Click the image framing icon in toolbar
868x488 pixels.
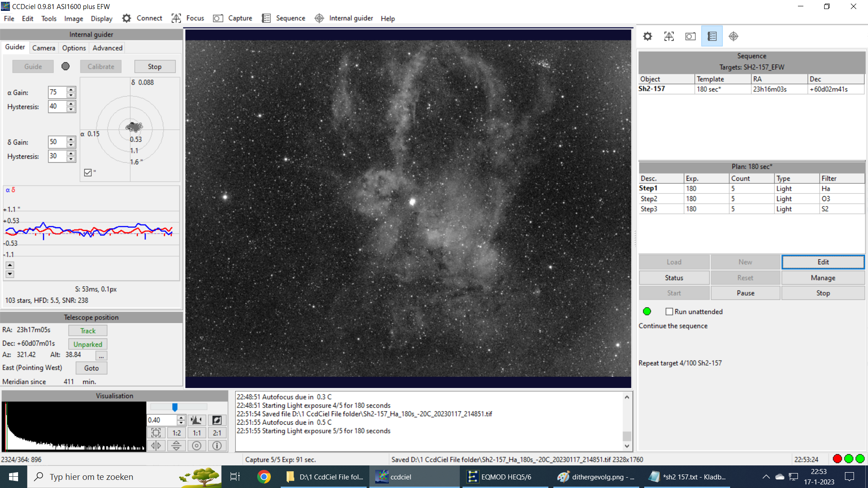pyautogui.click(x=670, y=36)
